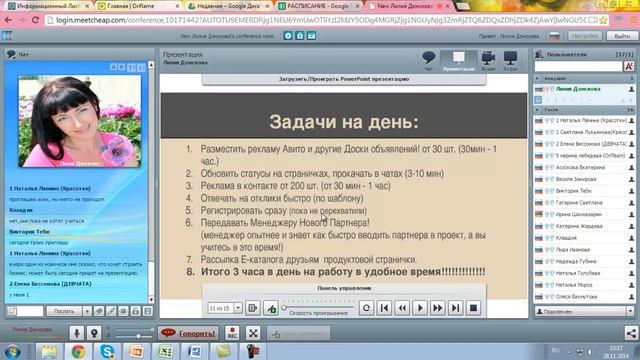Bookmark page with the star icon
The image size is (640, 360).
[604, 20]
